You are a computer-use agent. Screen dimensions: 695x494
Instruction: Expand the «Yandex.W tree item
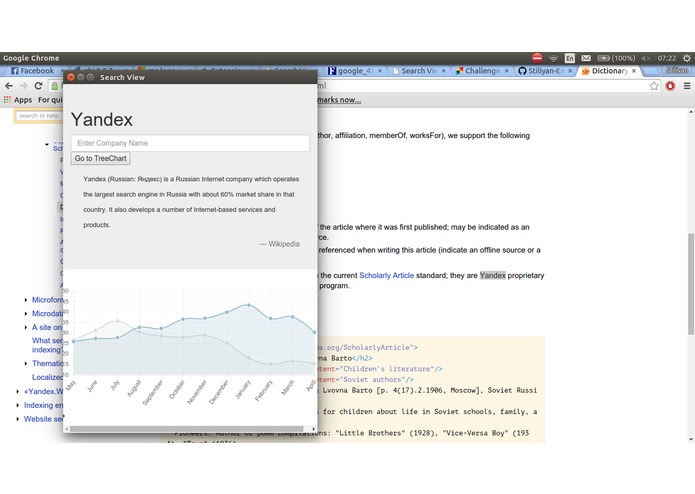18,392
